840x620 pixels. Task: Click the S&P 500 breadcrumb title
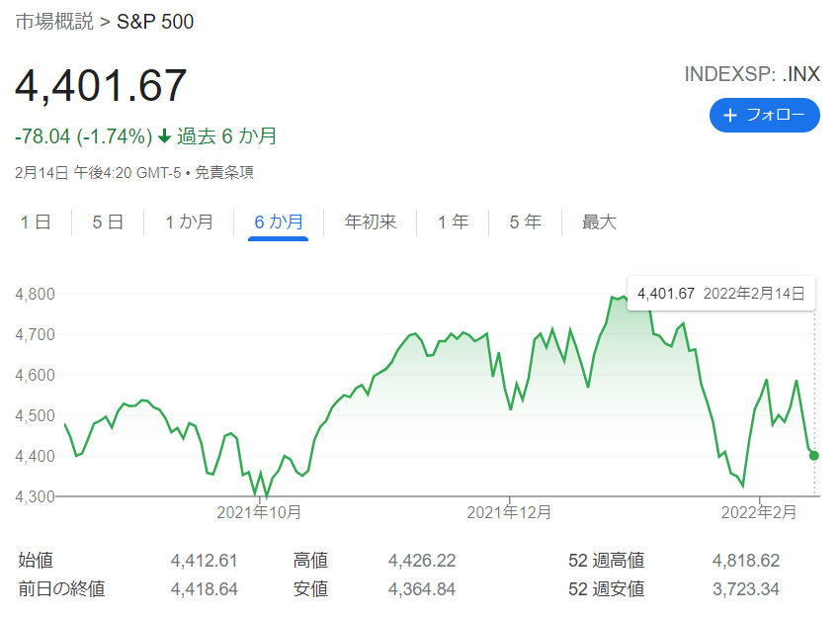(x=155, y=22)
